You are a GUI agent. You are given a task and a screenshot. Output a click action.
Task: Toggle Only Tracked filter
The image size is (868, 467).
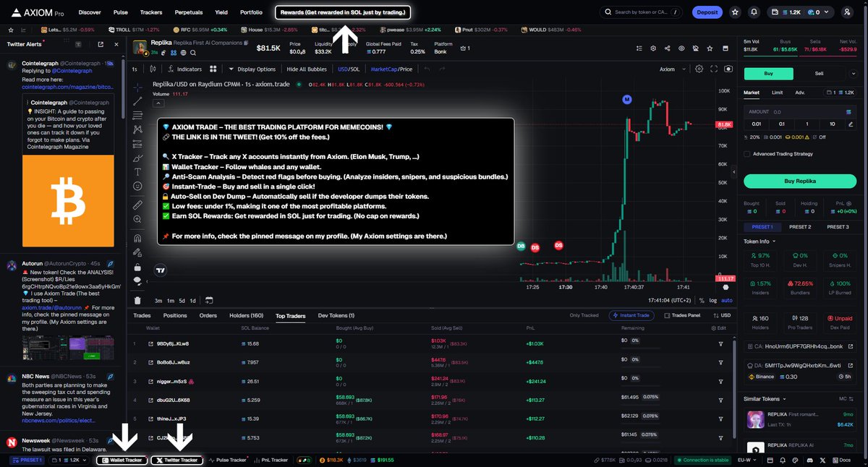pos(584,315)
